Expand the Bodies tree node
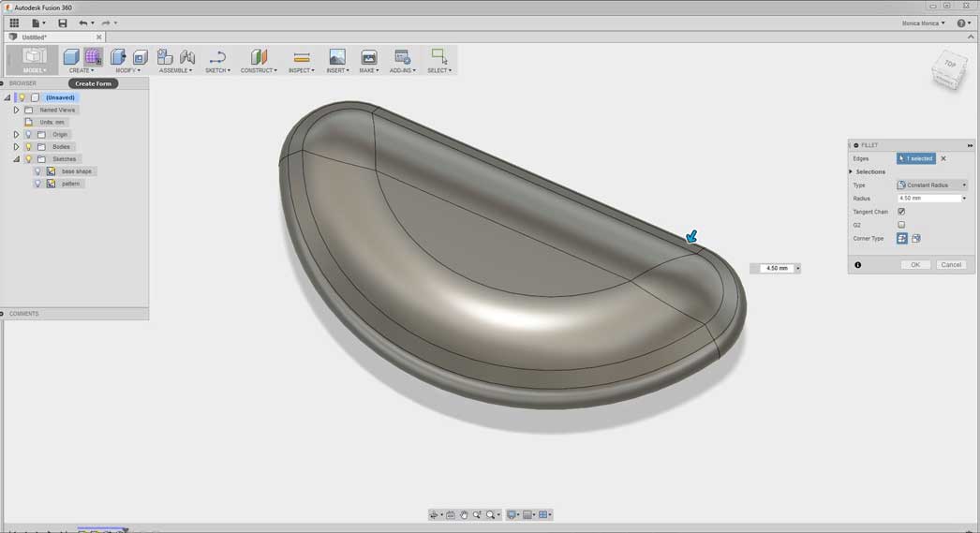This screenshot has height=533, width=980. pos(16,147)
